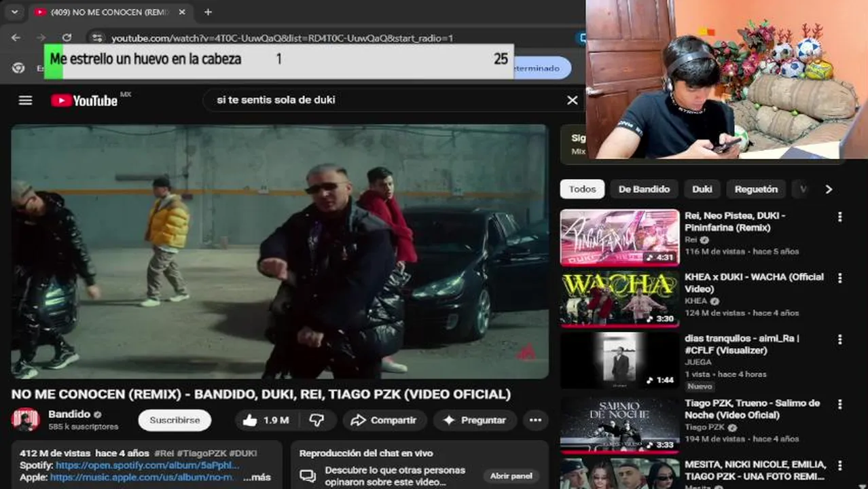The image size is (868, 489).
Task: Click the #TiagoPZK hashtag in description
Action: 203,453
